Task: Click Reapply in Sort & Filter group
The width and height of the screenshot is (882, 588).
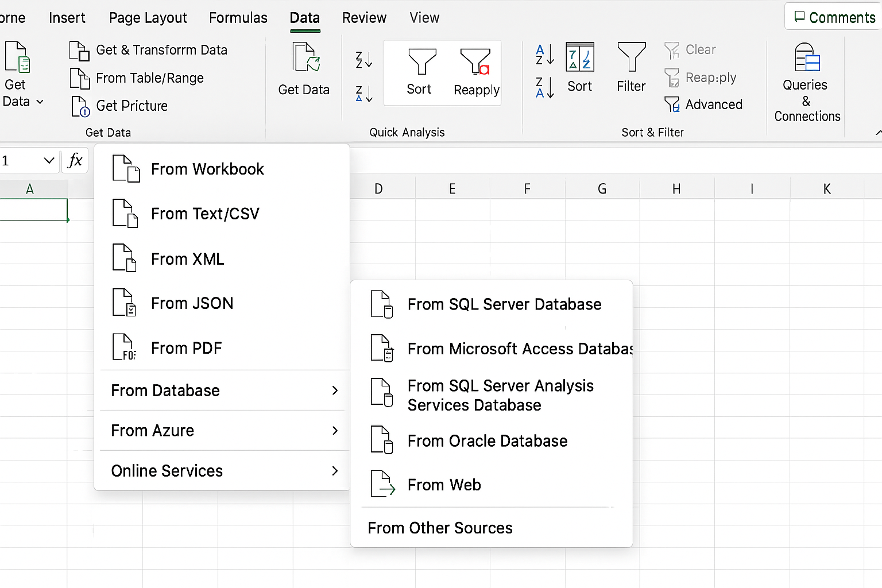Action: click(700, 78)
